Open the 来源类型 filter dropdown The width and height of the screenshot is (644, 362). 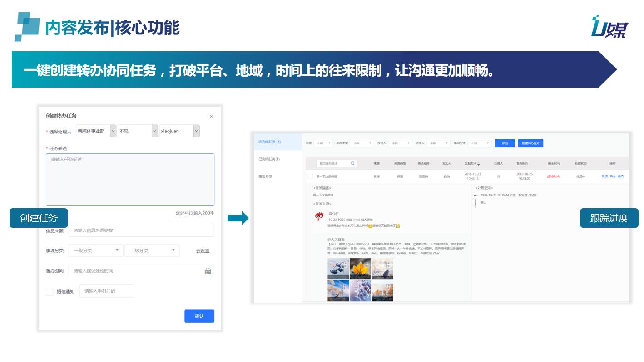(x=362, y=143)
